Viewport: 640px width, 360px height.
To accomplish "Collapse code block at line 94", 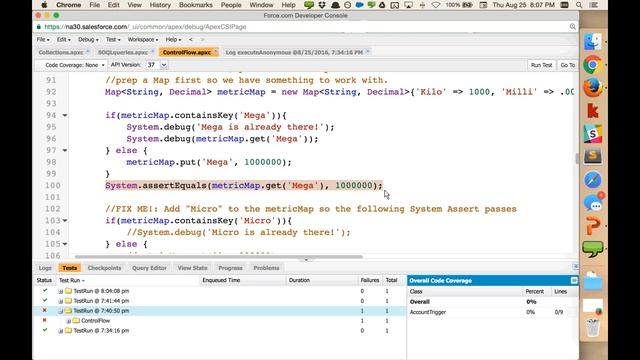I will coord(64,116).
